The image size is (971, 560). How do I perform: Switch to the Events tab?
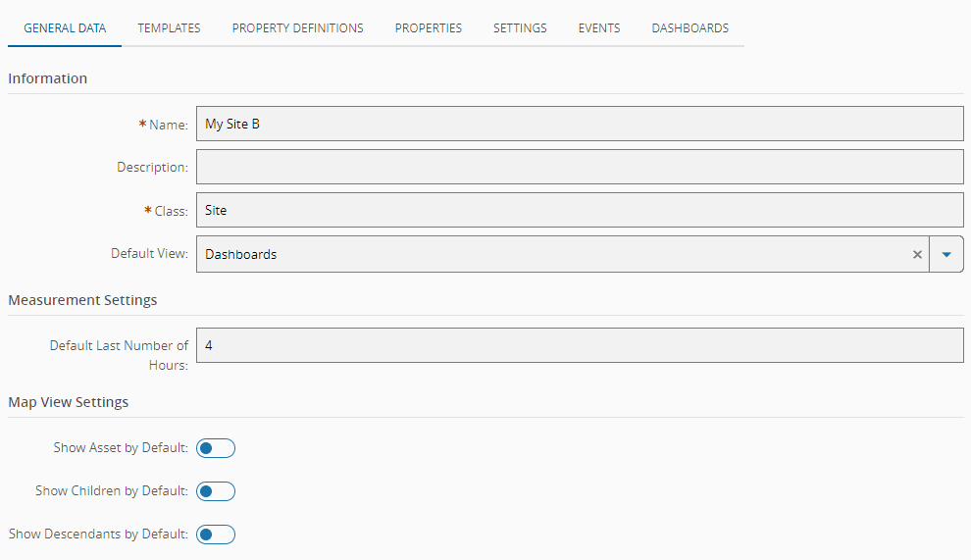tap(598, 28)
